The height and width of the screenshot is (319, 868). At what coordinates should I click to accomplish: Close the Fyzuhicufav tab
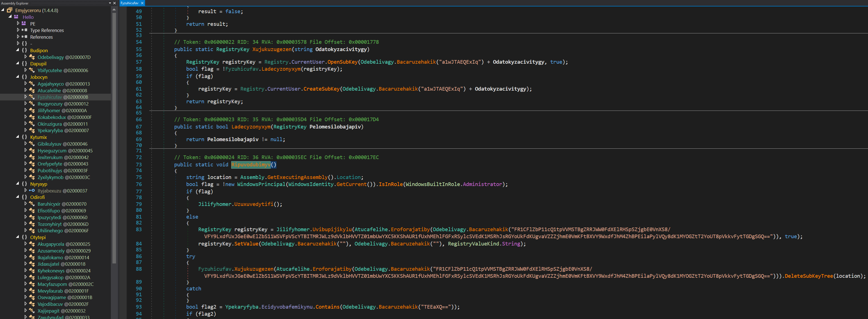(142, 3)
